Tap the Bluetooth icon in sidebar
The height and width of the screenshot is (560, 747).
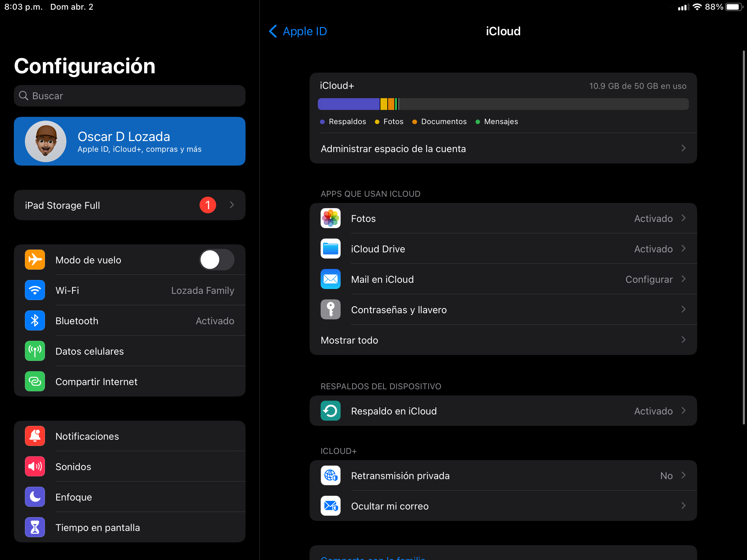[x=35, y=321]
